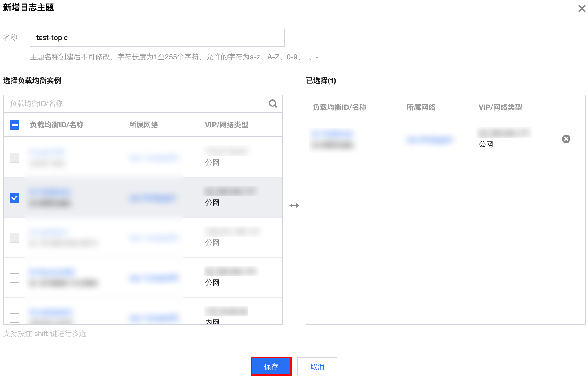Viewport: 588px width, 376px height.
Task: Remove the selected instance with X icon
Action: pyautogui.click(x=566, y=139)
